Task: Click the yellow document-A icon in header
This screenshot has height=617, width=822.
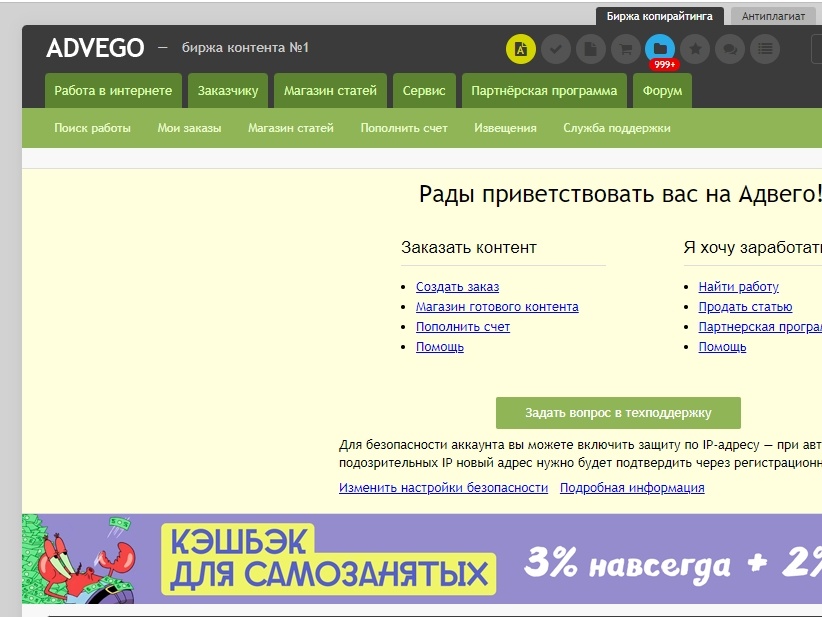Action: [x=521, y=49]
